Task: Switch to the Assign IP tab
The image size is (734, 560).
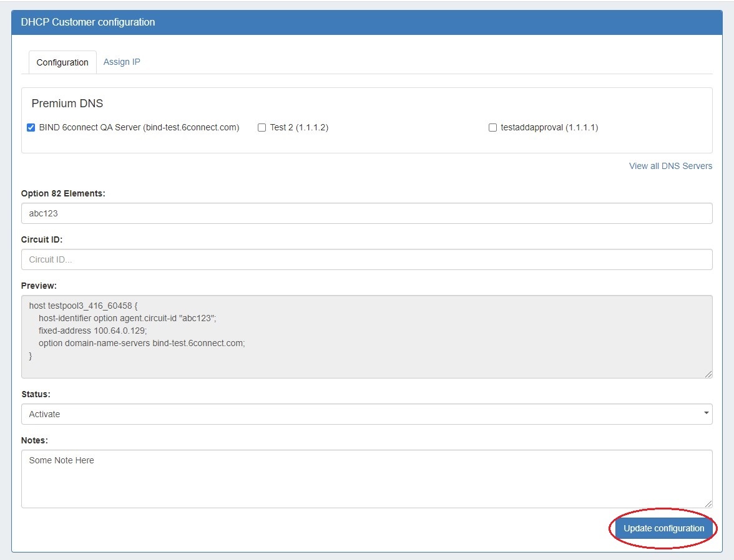Action: coord(122,62)
